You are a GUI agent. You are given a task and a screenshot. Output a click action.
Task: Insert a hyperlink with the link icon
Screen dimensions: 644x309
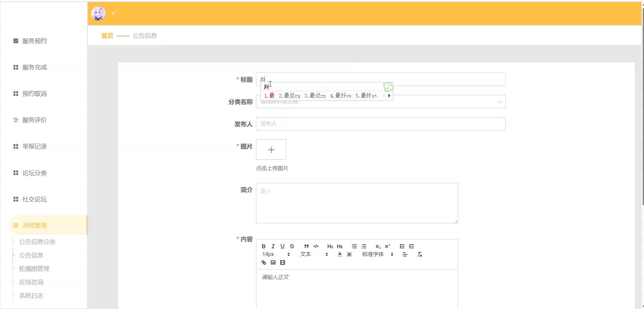263,262
